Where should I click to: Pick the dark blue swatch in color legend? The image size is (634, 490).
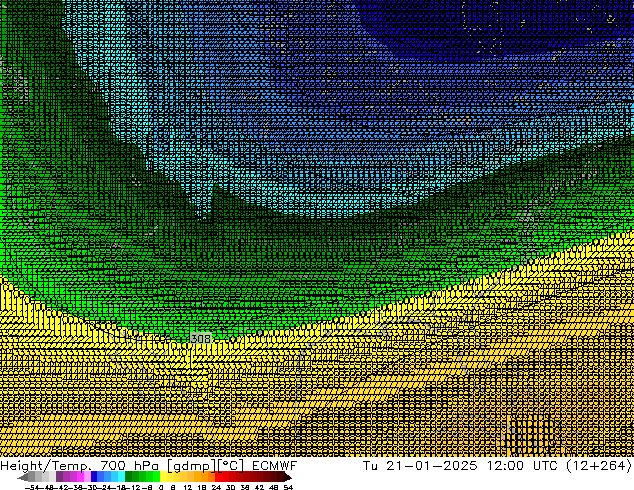(94, 477)
